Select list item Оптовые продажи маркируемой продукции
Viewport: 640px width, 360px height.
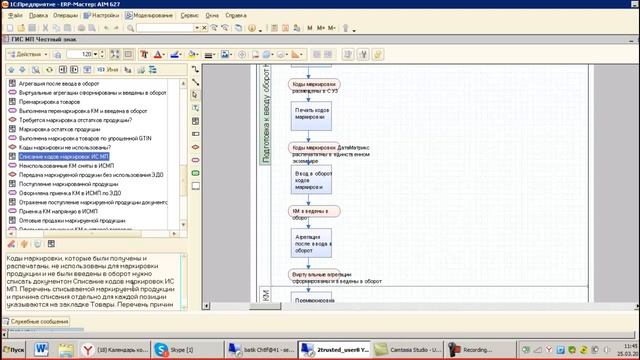(72, 220)
